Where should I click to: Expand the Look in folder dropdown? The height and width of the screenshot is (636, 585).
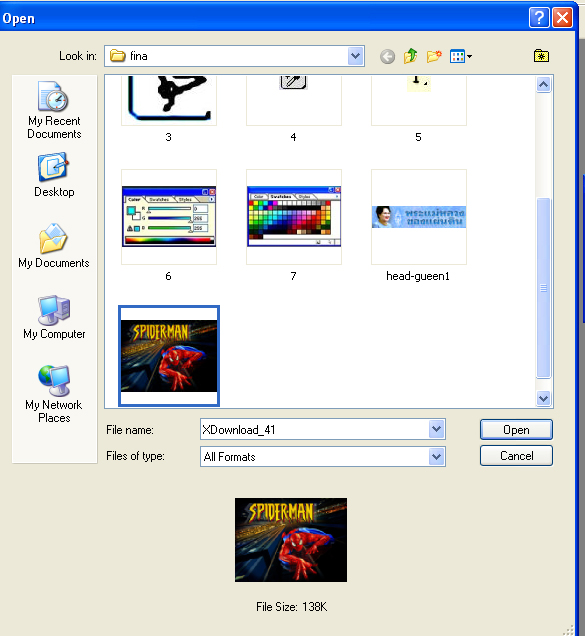click(355, 56)
